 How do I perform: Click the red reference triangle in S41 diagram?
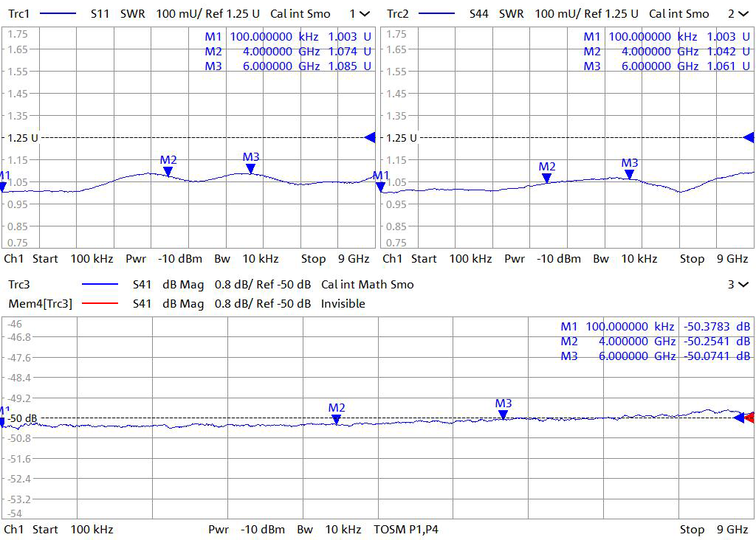tap(750, 418)
